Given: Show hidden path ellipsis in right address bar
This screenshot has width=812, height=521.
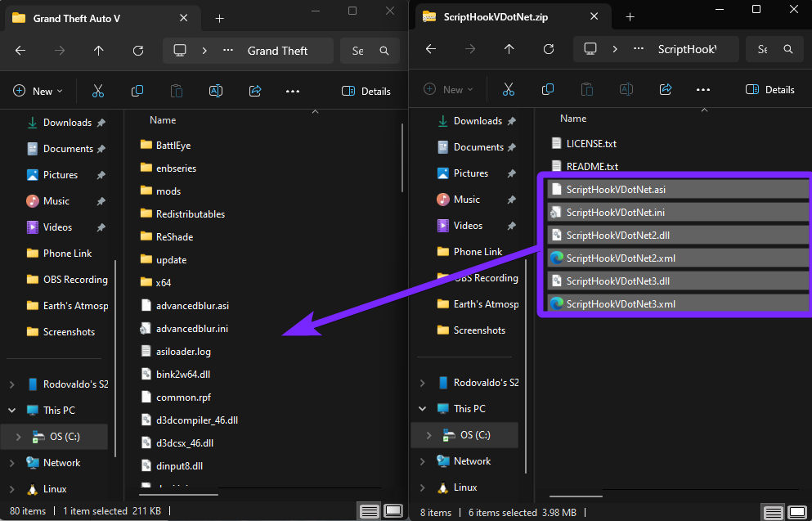Looking at the screenshot, I should pos(639,49).
